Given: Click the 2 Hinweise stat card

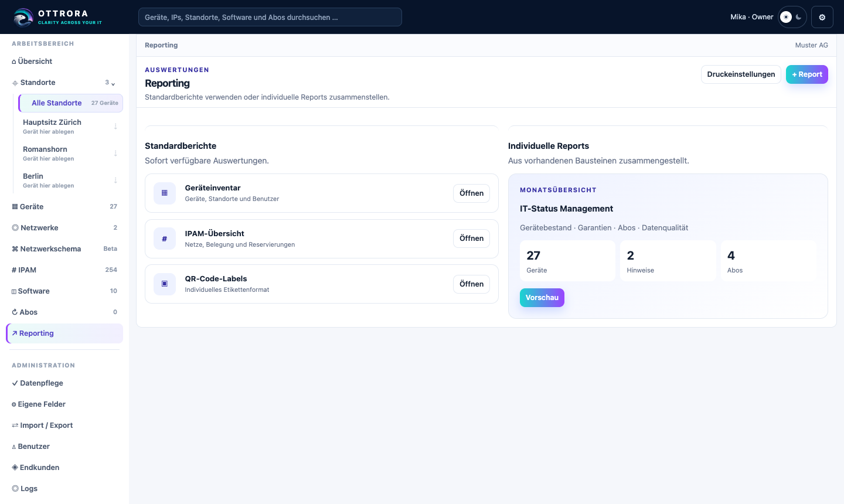Looking at the screenshot, I should pyautogui.click(x=668, y=261).
